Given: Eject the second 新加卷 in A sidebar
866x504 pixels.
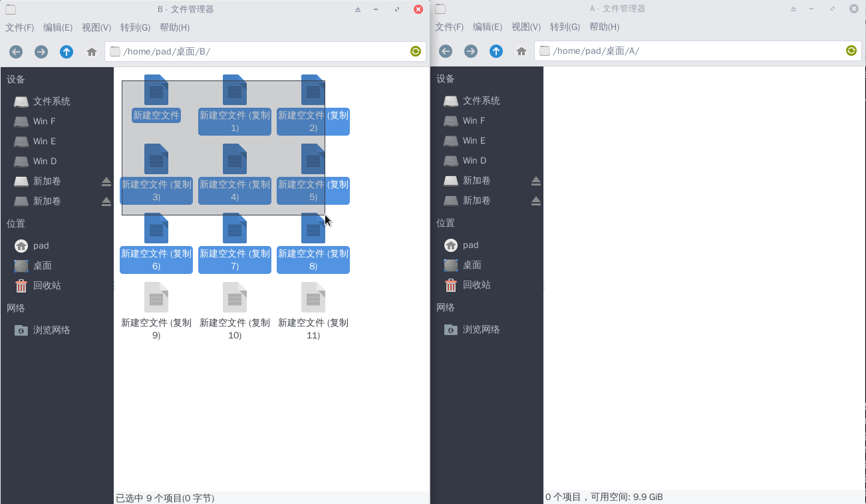Looking at the screenshot, I should [536, 201].
